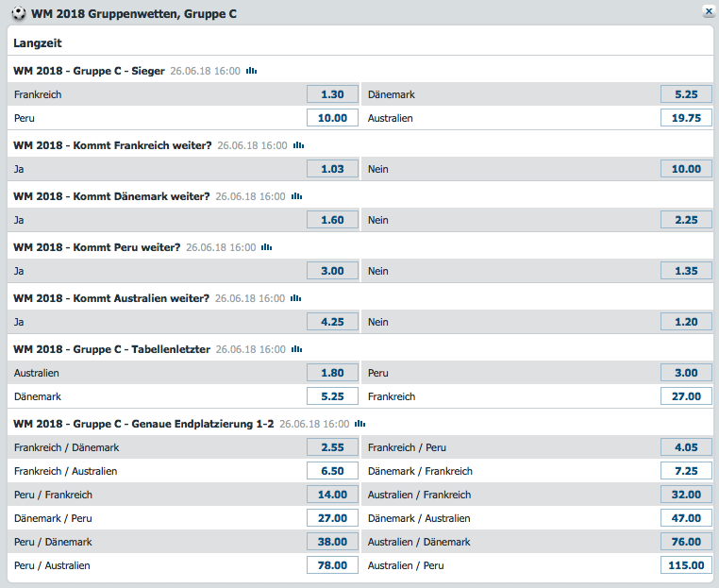The width and height of the screenshot is (719, 588).
Task: Click the soccer ball icon in header
Action: [x=19, y=13]
